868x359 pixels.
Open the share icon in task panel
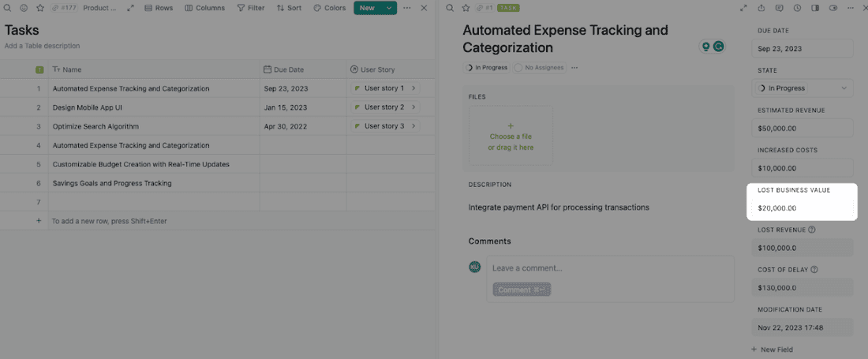click(761, 8)
